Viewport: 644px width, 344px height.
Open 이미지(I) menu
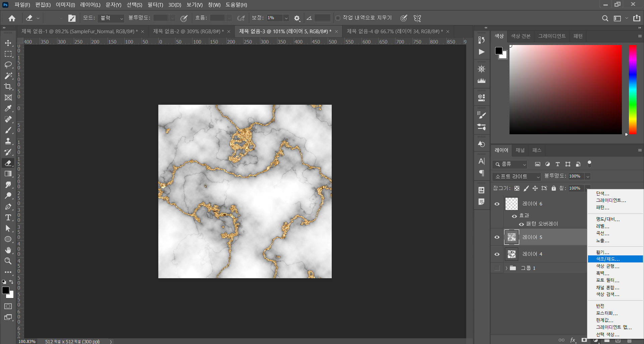(65, 5)
